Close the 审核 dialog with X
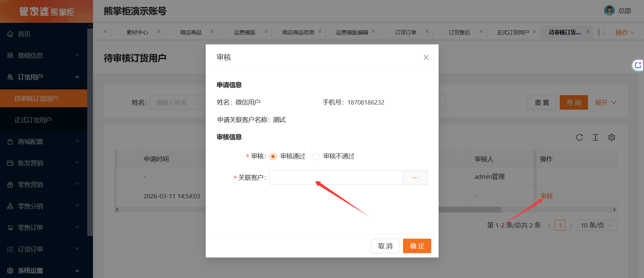This screenshot has width=644, height=278. coord(426,57)
